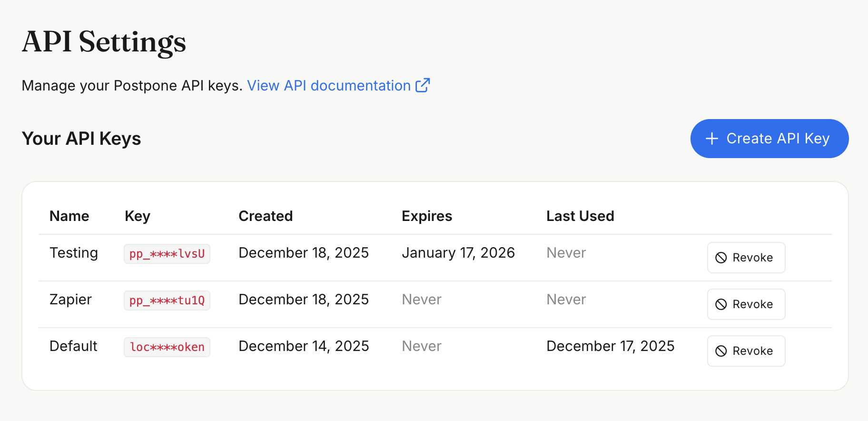868x421 pixels.
Task: Click the Expires column header
Action: tap(426, 216)
